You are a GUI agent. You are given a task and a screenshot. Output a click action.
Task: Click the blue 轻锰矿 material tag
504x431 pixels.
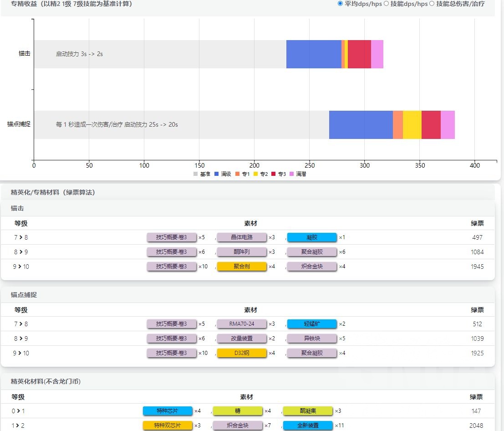click(312, 324)
